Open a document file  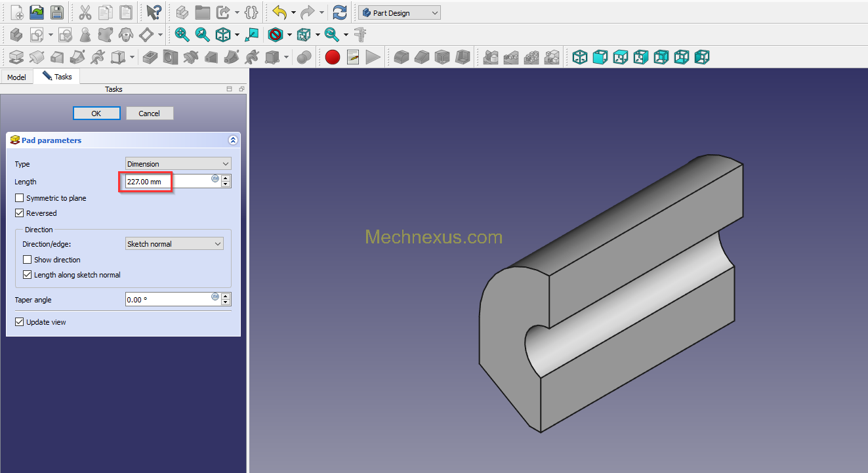pyautogui.click(x=37, y=12)
